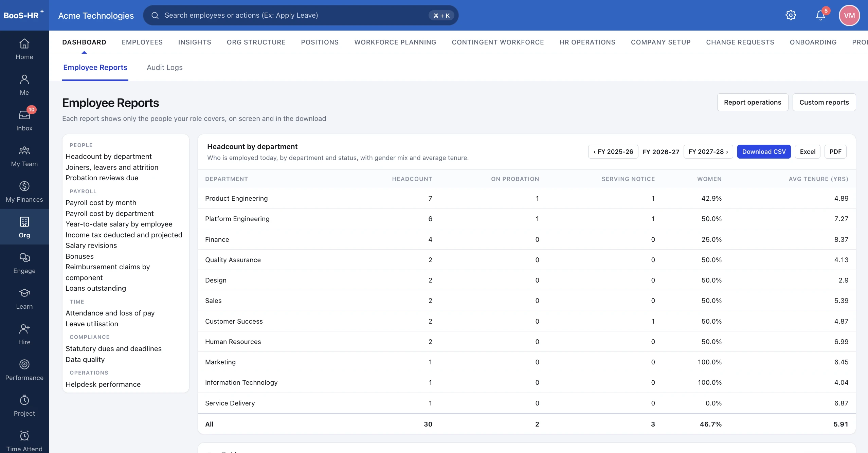Open the Onboarding tab

coord(813,42)
